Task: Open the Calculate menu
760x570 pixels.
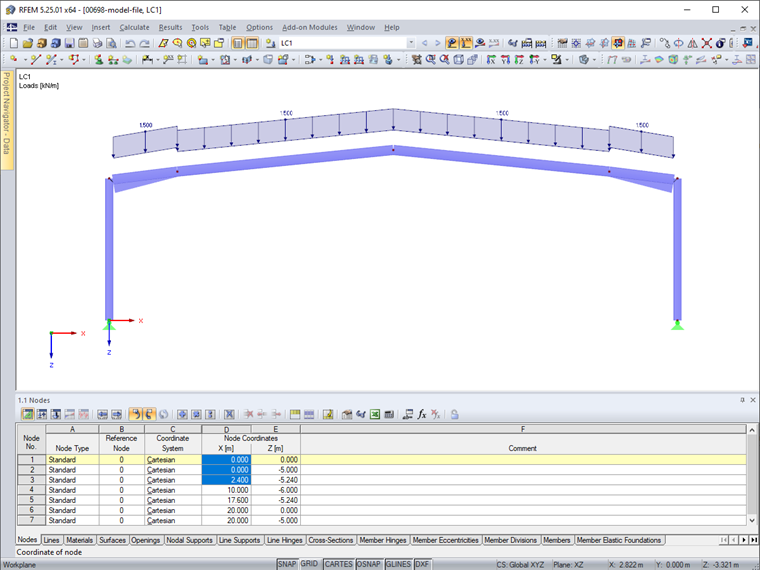Action: click(134, 28)
